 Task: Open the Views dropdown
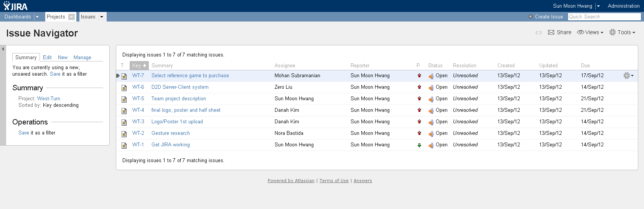coord(590,32)
